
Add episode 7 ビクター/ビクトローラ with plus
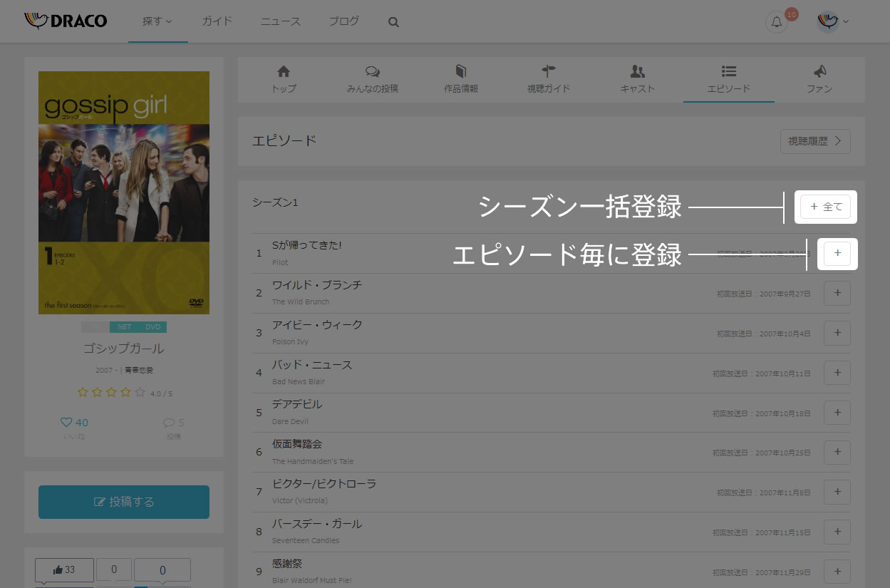(x=837, y=492)
